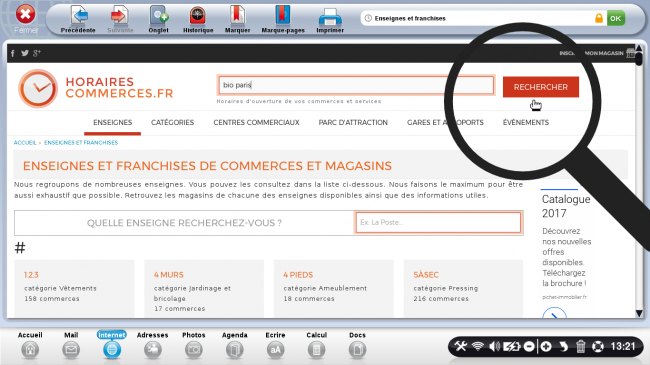Screen dimensions: 650x365
Task: Open Ecrire writing app in dock
Action: (x=275, y=350)
